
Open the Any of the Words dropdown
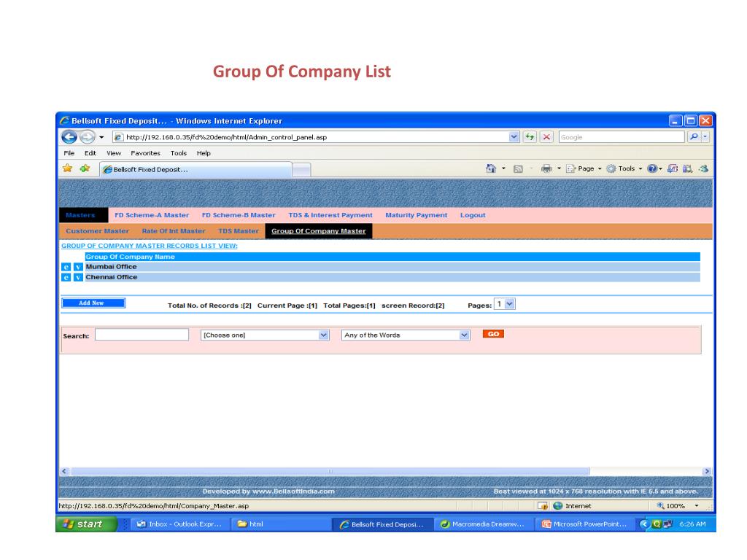click(465, 335)
